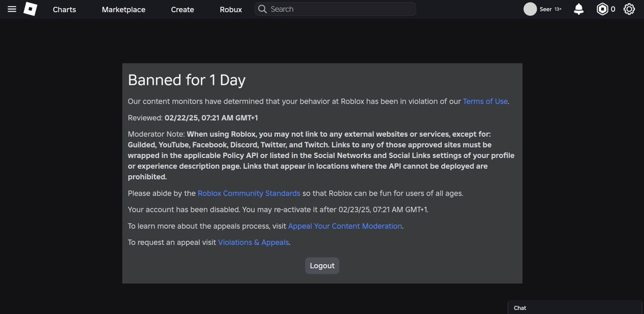This screenshot has width=644, height=314.
Task: Focus the Search input field
Action: point(335,9)
